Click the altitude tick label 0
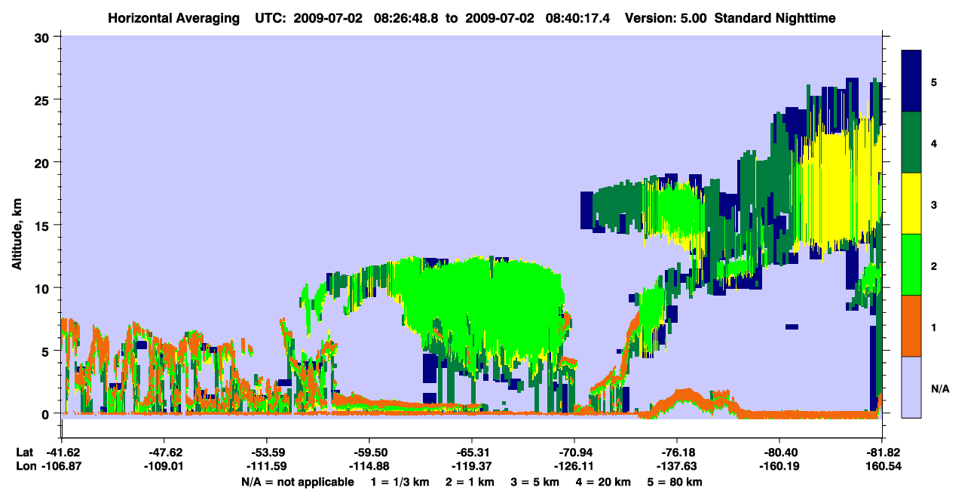The width and height of the screenshot is (980, 503). click(47, 413)
